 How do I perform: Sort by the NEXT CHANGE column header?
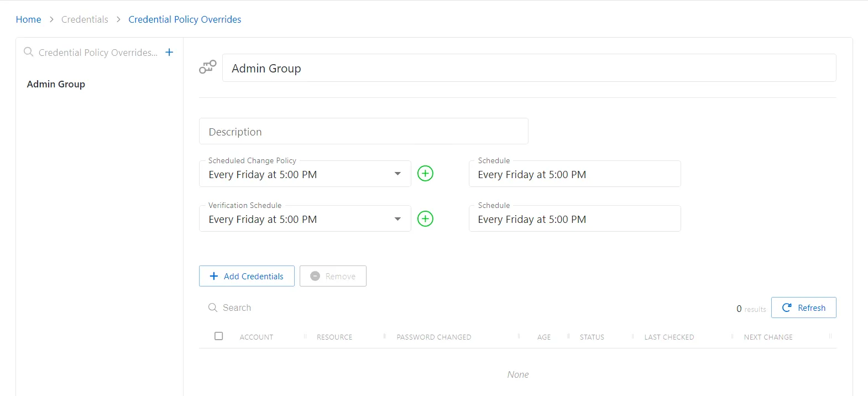pyautogui.click(x=768, y=337)
